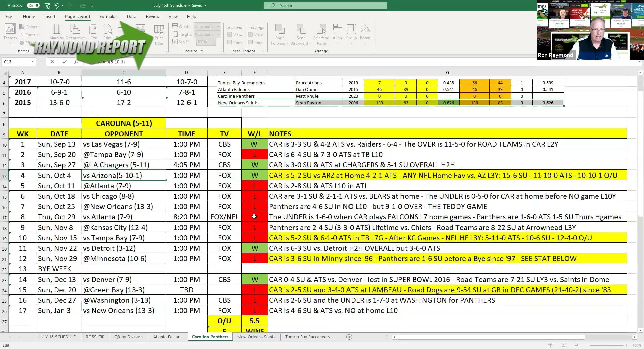
Task: Select column D header
Action: click(x=186, y=72)
